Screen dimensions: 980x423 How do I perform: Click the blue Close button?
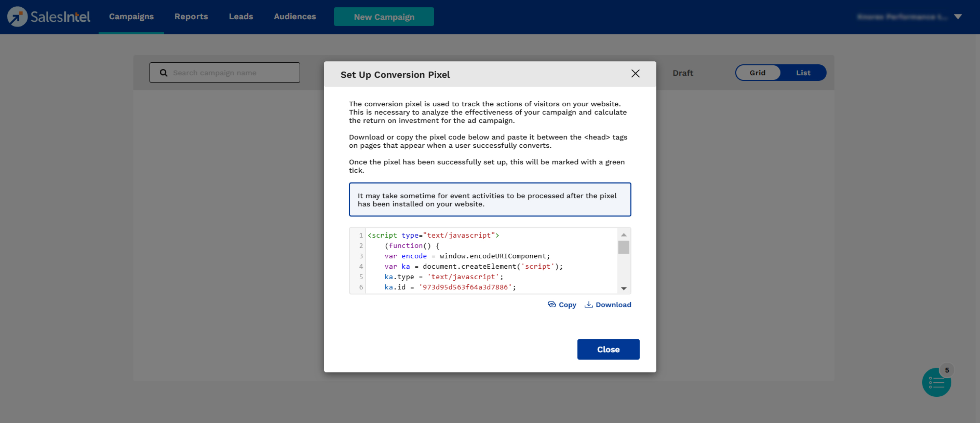click(x=608, y=349)
